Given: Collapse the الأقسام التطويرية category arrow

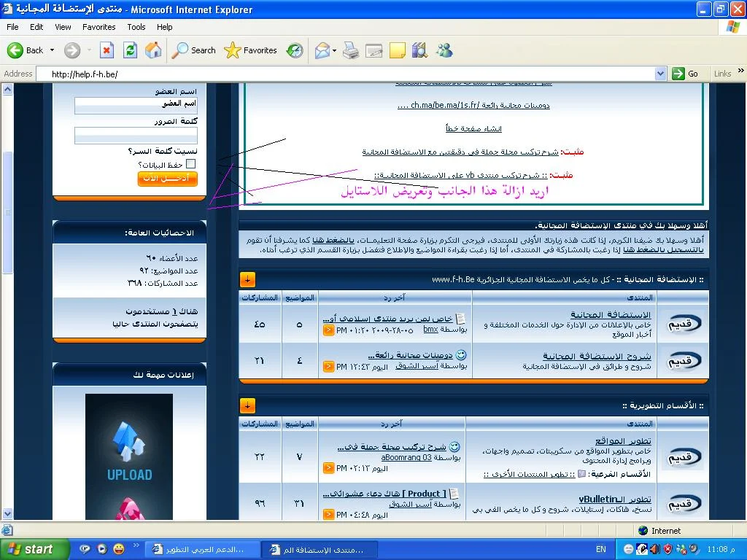Looking at the screenshot, I should 248,405.
